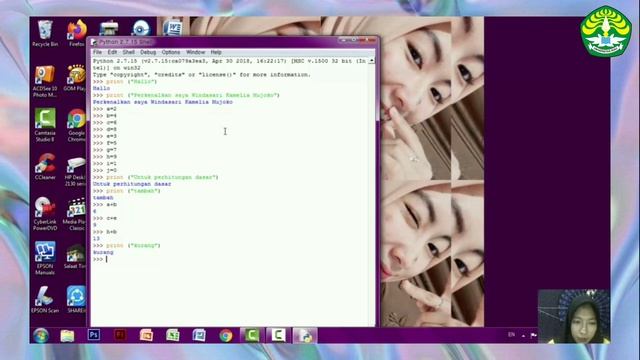Open the blue document taskbar icon beside Excel
This screenshot has height=360, width=640.
point(199,335)
